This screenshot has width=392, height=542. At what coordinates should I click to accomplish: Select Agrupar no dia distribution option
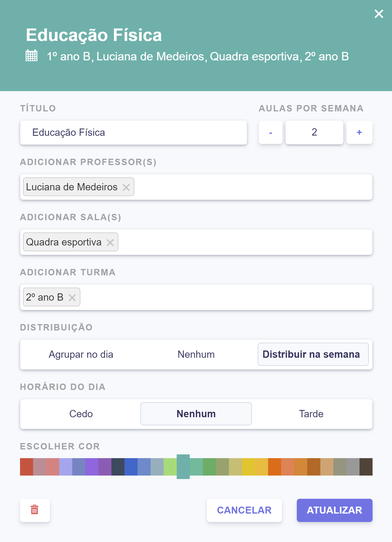(81, 355)
